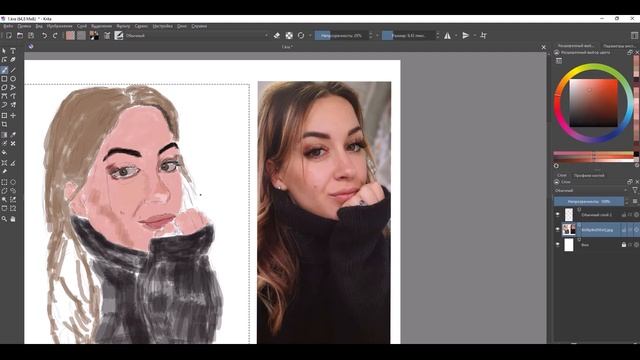Open the brush preset chooser icon
Viewport: 640px width, 360px height.
pos(119,36)
